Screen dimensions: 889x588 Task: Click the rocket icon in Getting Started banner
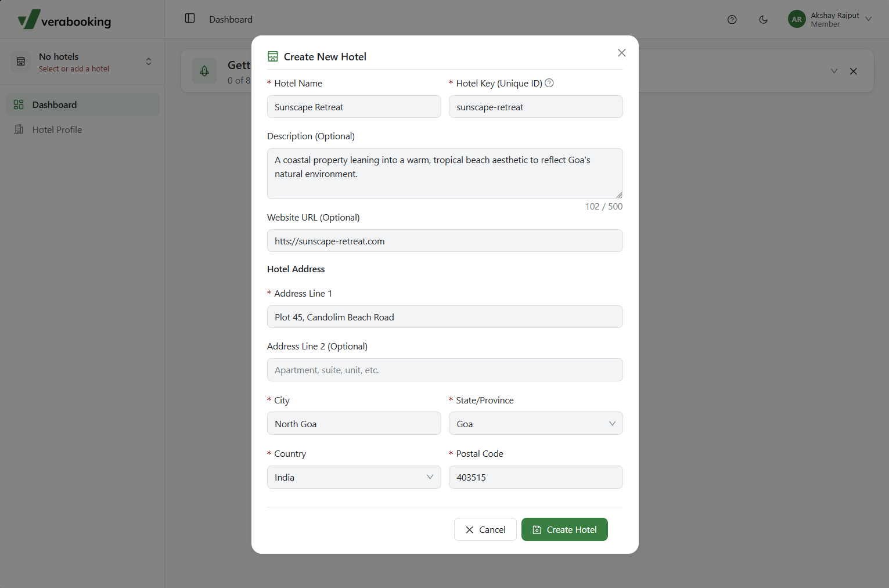click(204, 71)
